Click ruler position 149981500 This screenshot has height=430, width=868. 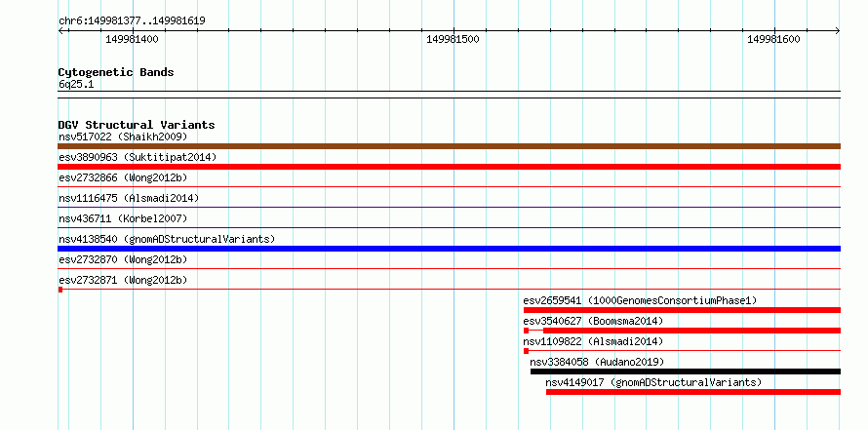point(453,39)
